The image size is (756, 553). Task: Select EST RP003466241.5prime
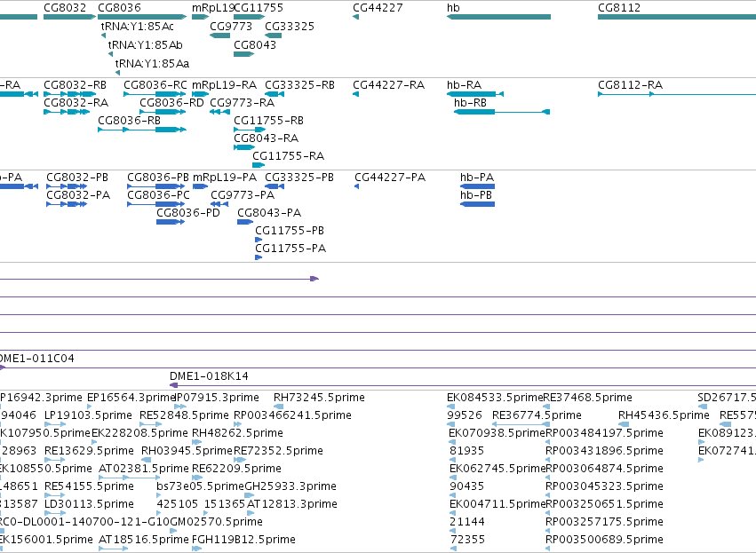[x=239, y=424]
